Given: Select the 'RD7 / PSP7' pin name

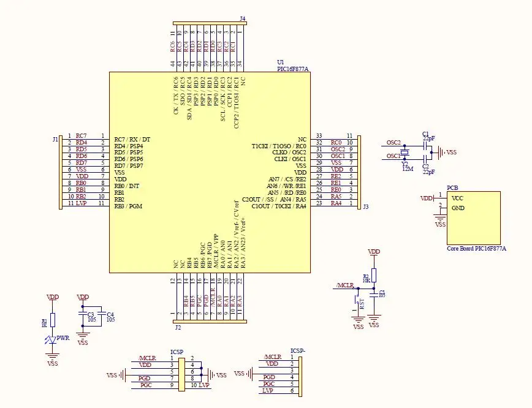Looking at the screenshot, I should click(129, 166).
